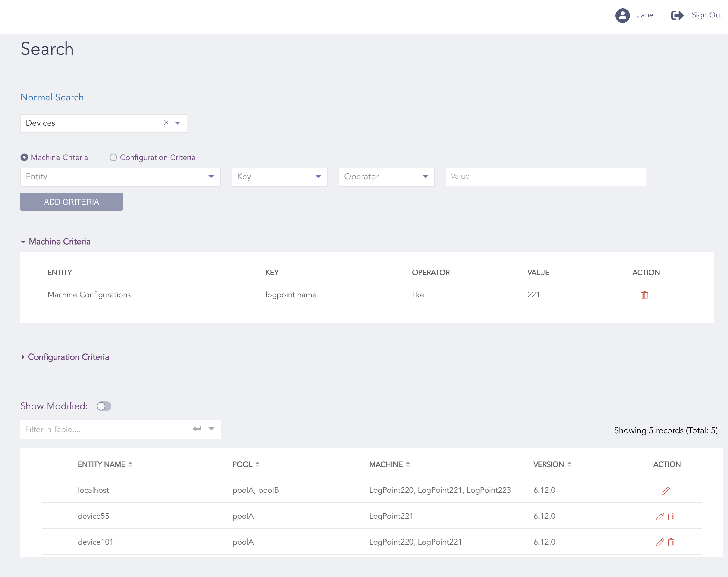Viewport: 728px width, 577px height.
Task: Open the Entity dropdown
Action: (120, 177)
